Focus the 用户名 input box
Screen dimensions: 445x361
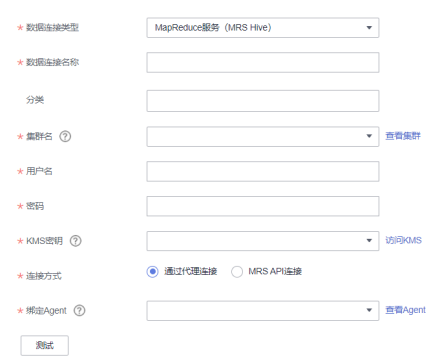tap(263, 171)
